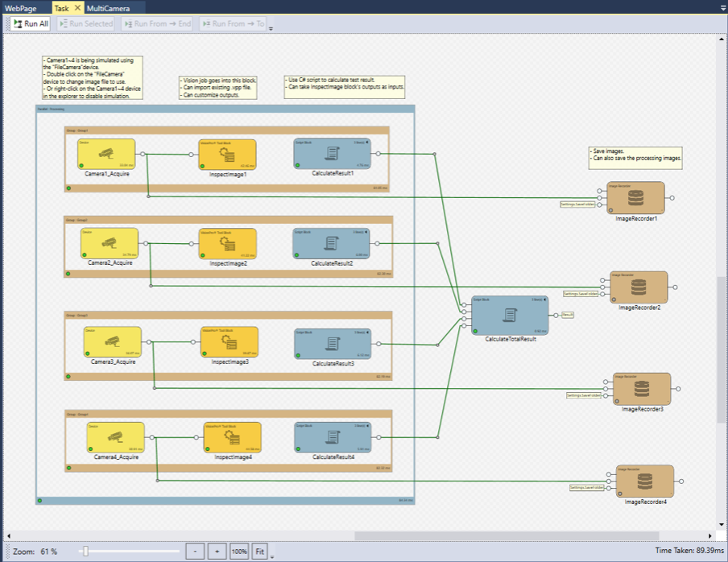Click the ImageRecorder4 database icon
The image size is (728, 562).
point(644,481)
